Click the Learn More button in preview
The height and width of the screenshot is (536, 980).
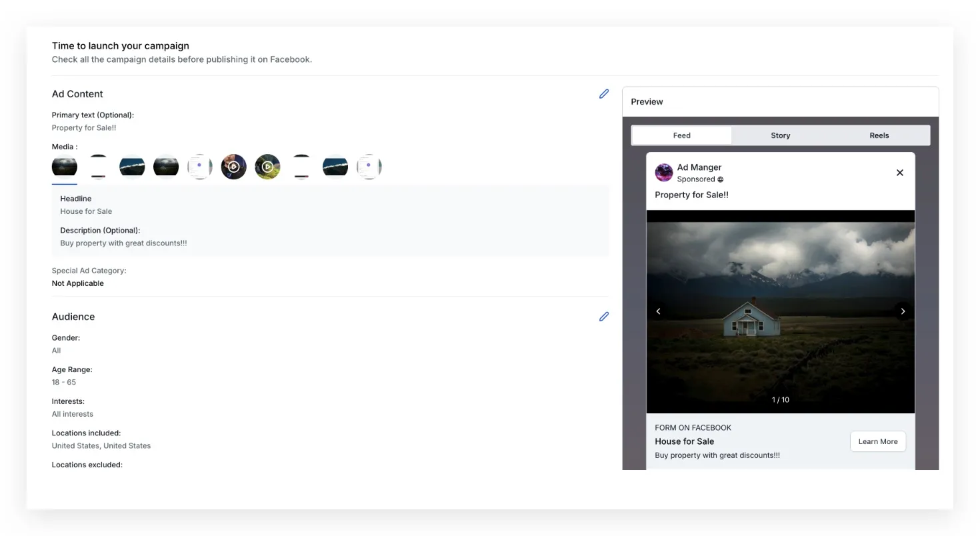tap(878, 441)
